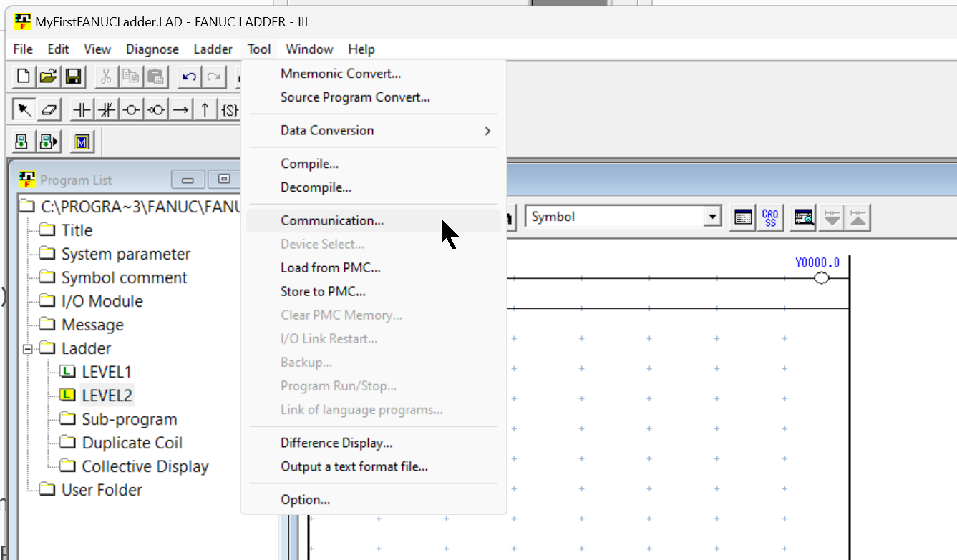Click the ladder search magnifier icon

[804, 217]
